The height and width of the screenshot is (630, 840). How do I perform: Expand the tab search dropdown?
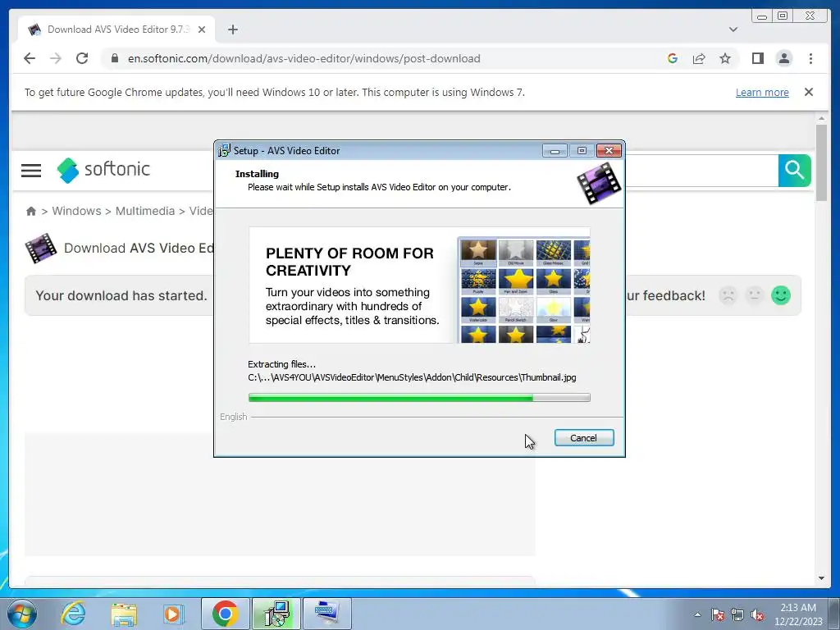click(x=733, y=30)
